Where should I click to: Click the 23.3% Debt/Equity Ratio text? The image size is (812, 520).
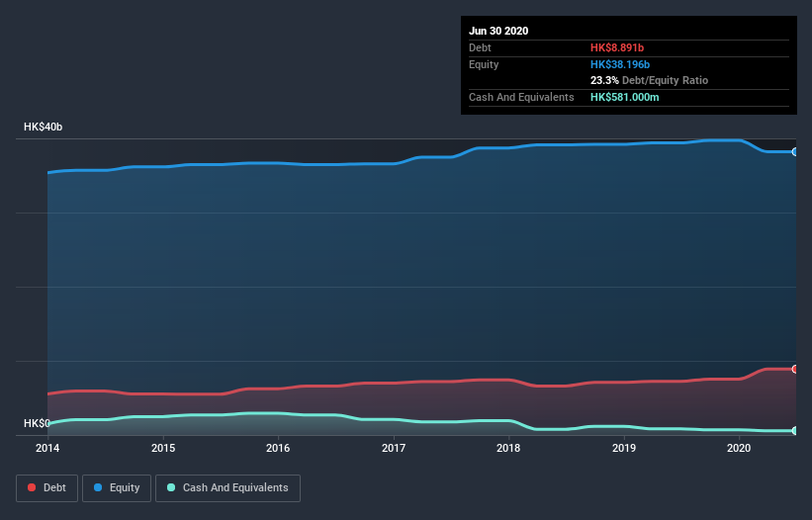[x=650, y=80]
